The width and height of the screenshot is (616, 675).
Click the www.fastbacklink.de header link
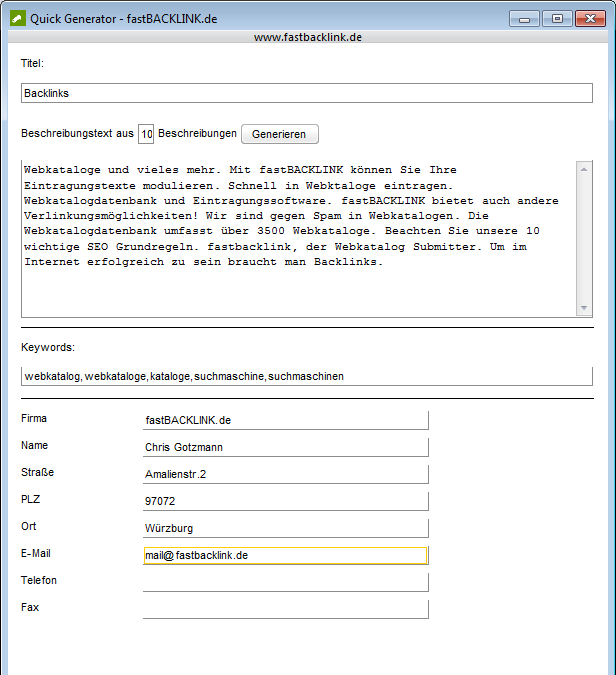coord(308,37)
